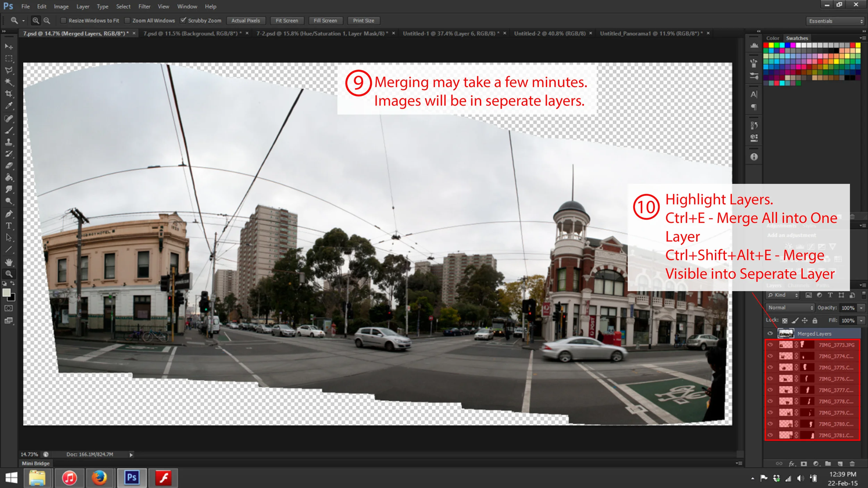Hide the 7IMG_3777 layer eye

pyautogui.click(x=770, y=390)
